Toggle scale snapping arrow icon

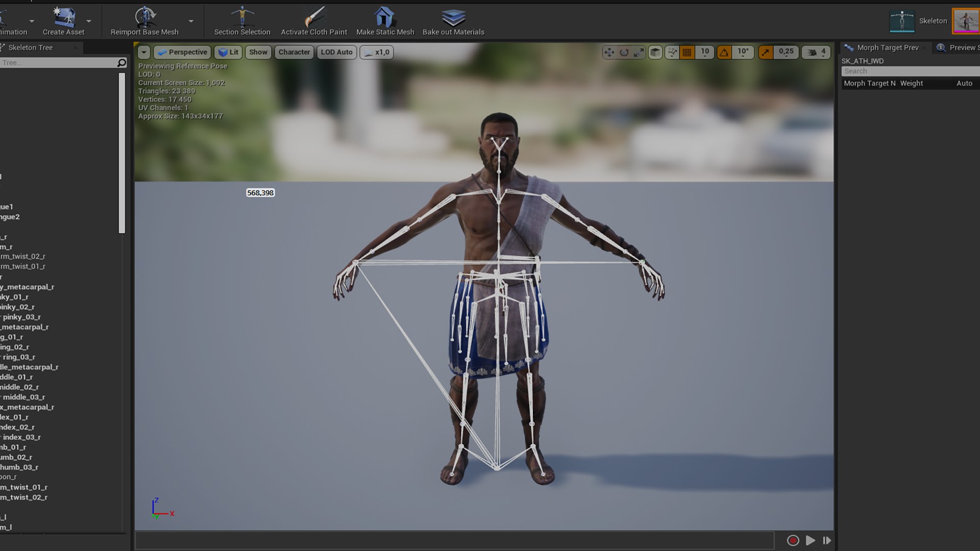tap(765, 52)
